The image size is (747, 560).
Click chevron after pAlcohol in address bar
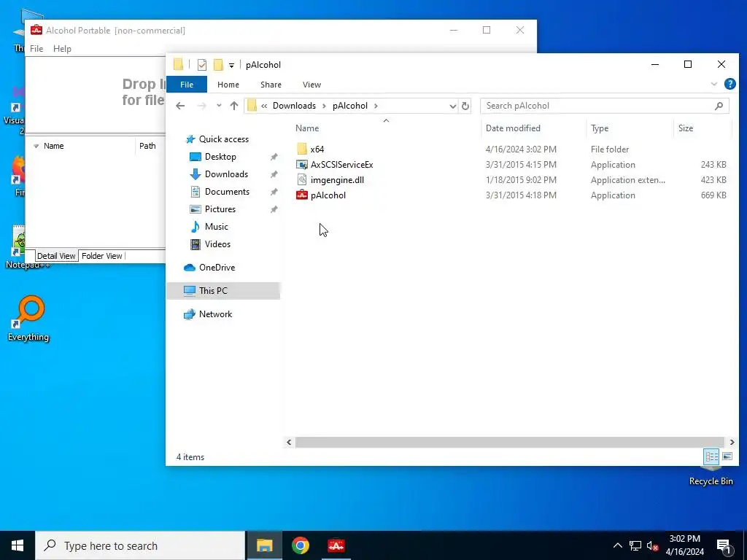[376, 106]
